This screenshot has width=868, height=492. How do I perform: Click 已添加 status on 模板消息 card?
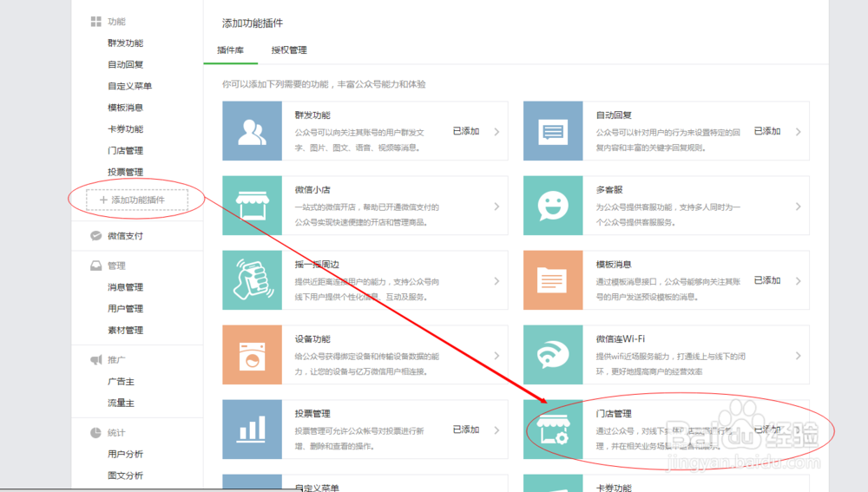(767, 280)
